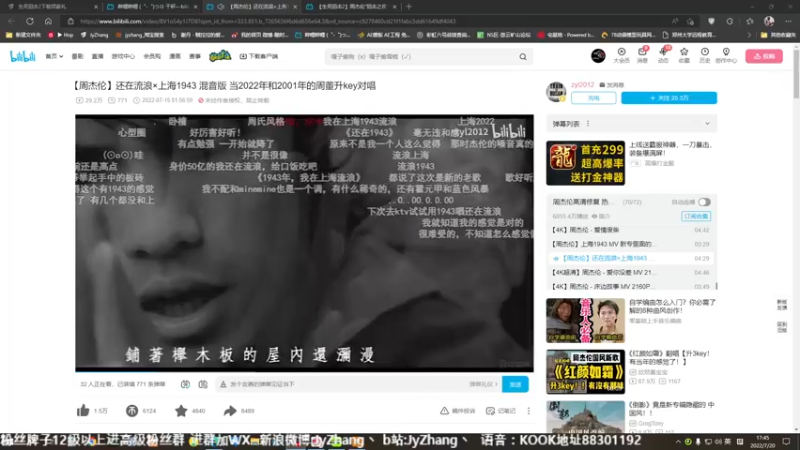Viewport: 800px width, 450px height.
Task: Open the 首充299 game advertisement thumbnail
Action: click(585, 163)
